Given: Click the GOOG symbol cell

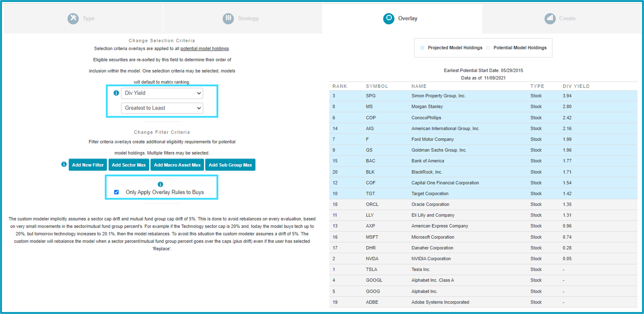Looking at the screenshot, I should coord(373,291).
